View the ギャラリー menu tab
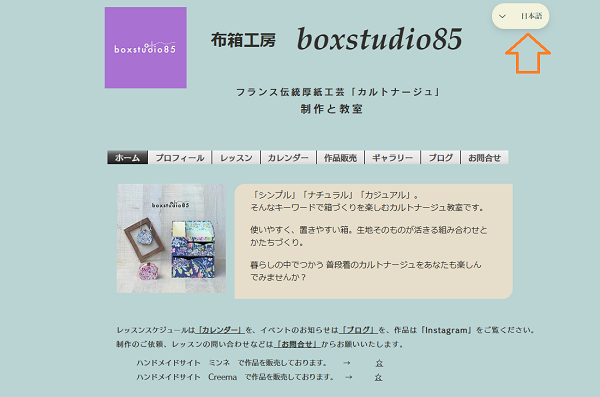This screenshot has height=397, width=600. [x=393, y=157]
